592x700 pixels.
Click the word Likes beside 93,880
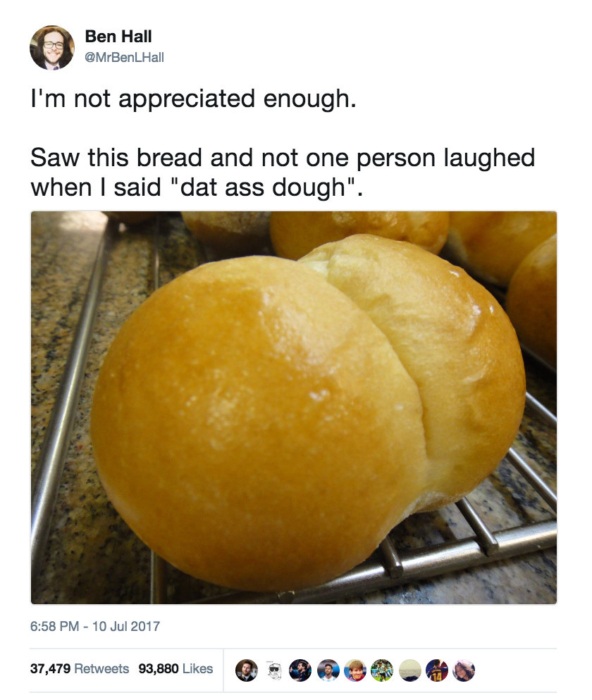pos(198,669)
